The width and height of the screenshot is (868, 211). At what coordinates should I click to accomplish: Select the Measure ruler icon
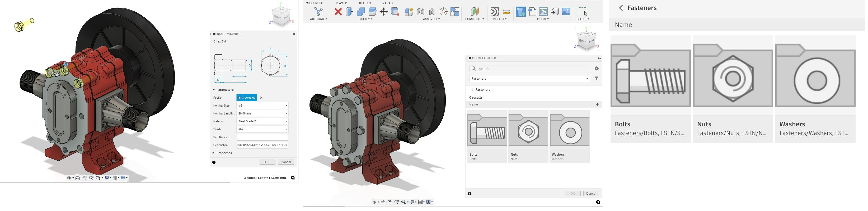[506, 12]
